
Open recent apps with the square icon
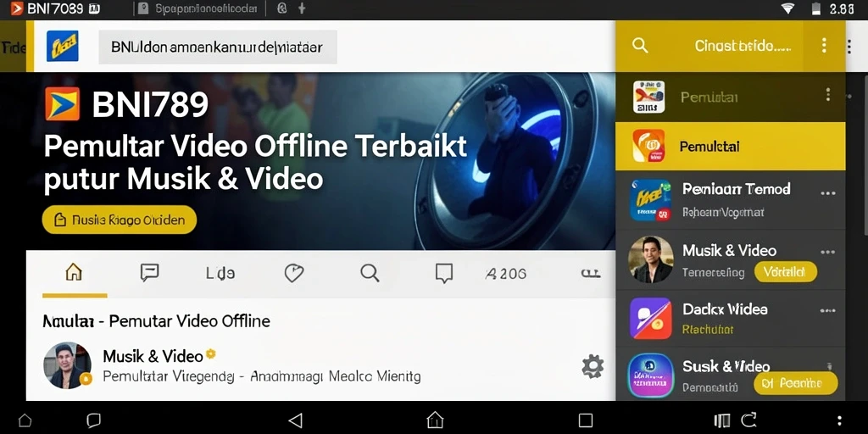(585, 420)
